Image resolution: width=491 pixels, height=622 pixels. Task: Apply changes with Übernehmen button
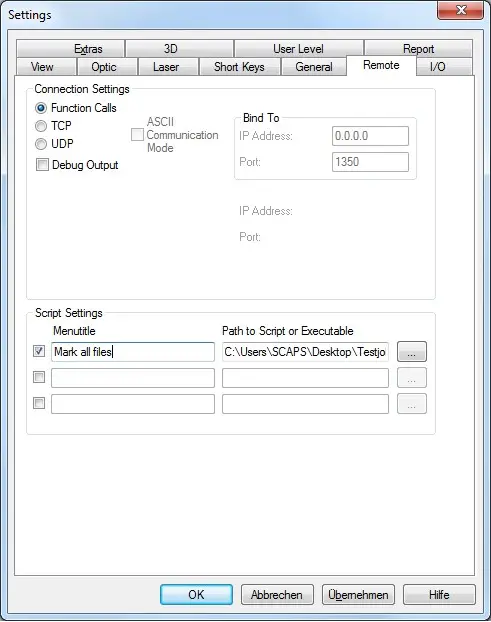[x=358, y=594]
